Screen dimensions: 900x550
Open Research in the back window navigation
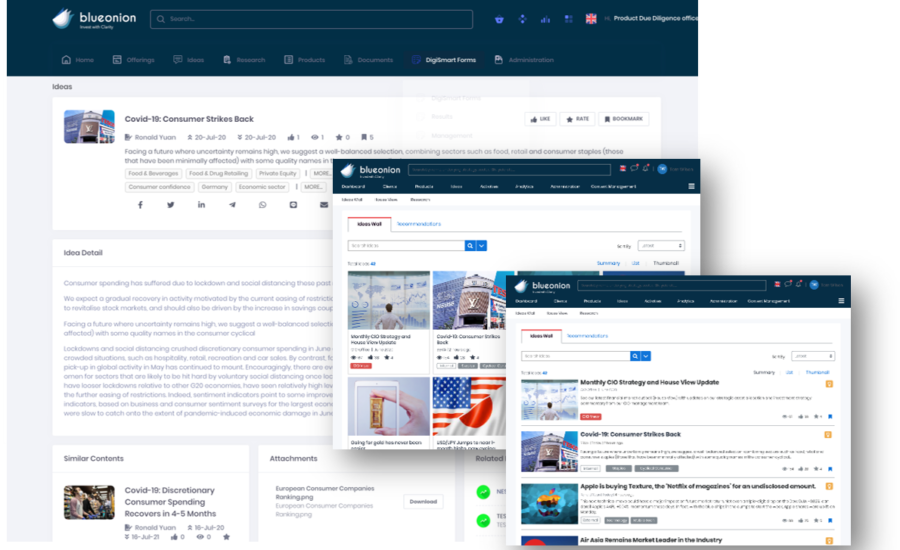click(245, 60)
